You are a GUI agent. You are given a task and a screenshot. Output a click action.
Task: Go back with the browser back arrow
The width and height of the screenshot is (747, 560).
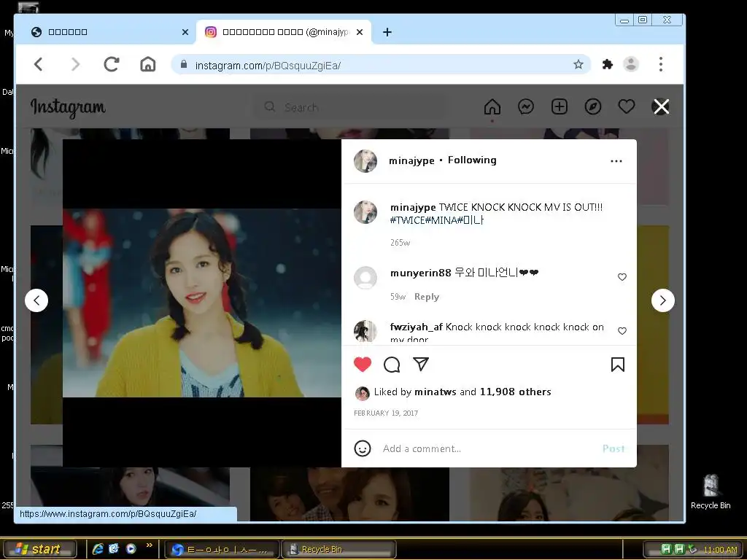click(39, 64)
